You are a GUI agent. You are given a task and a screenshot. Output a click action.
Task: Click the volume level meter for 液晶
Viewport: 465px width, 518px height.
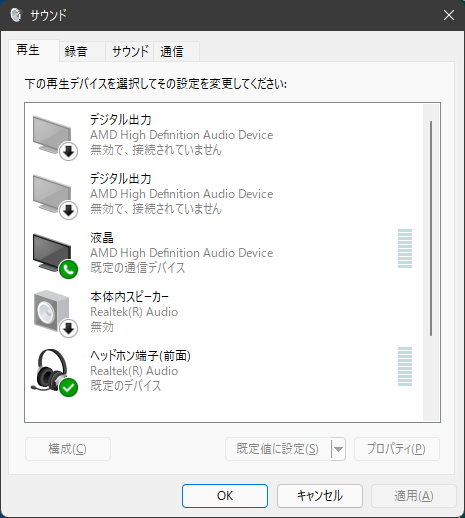pos(405,249)
